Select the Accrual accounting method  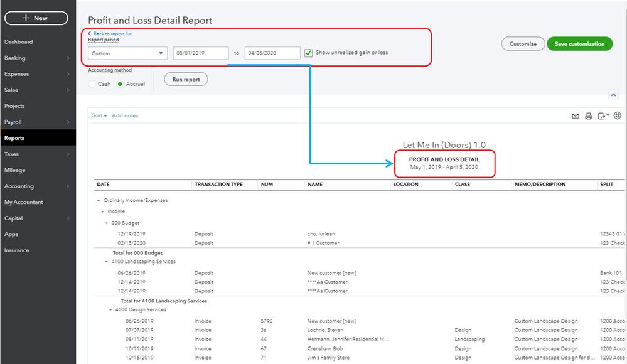[121, 84]
